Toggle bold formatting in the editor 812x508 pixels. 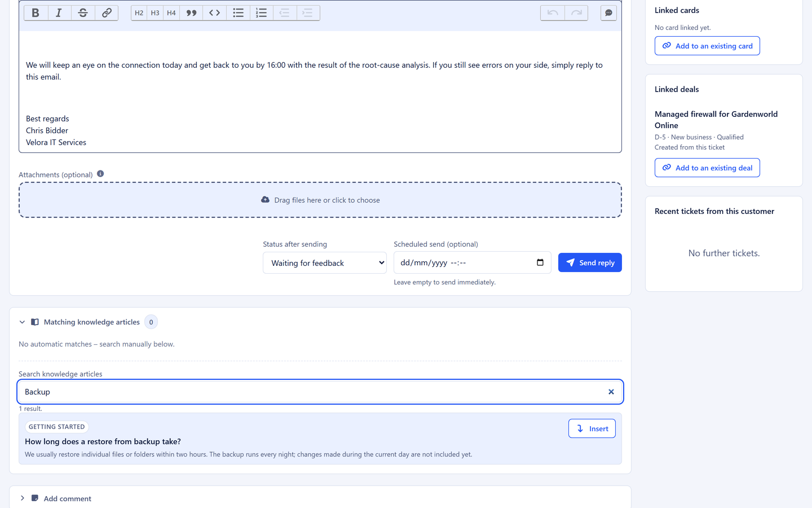36,13
